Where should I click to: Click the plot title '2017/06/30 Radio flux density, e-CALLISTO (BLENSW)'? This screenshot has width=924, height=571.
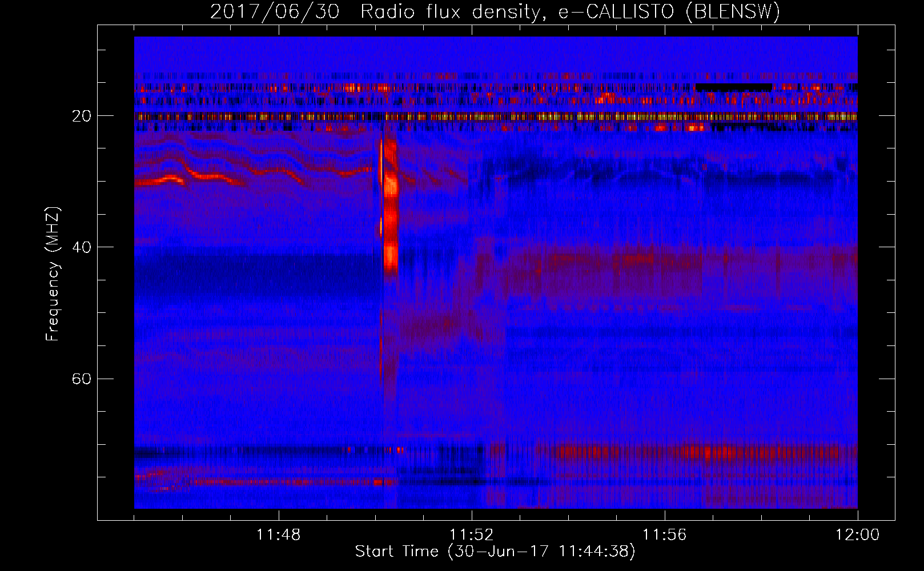495,11
